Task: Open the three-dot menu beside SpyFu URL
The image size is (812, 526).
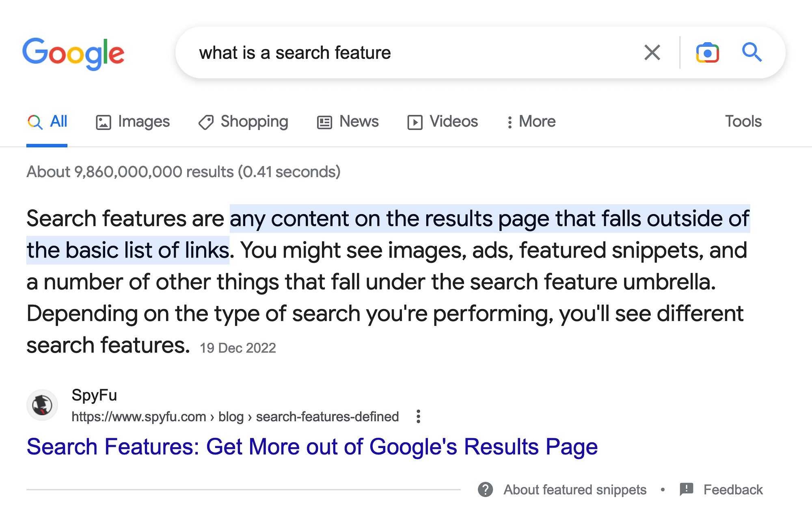Action: (418, 416)
